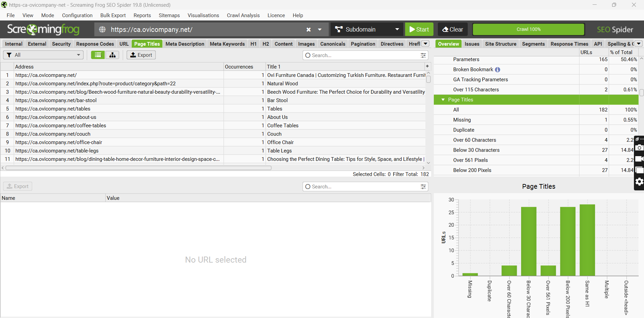Open URL history dropdown arrow
The image size is (644, 318).
(x=320, y=30)
